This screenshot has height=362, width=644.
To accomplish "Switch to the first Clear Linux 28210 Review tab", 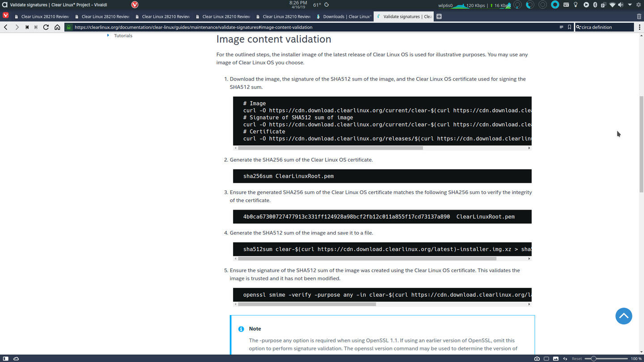I will point(42,17).
